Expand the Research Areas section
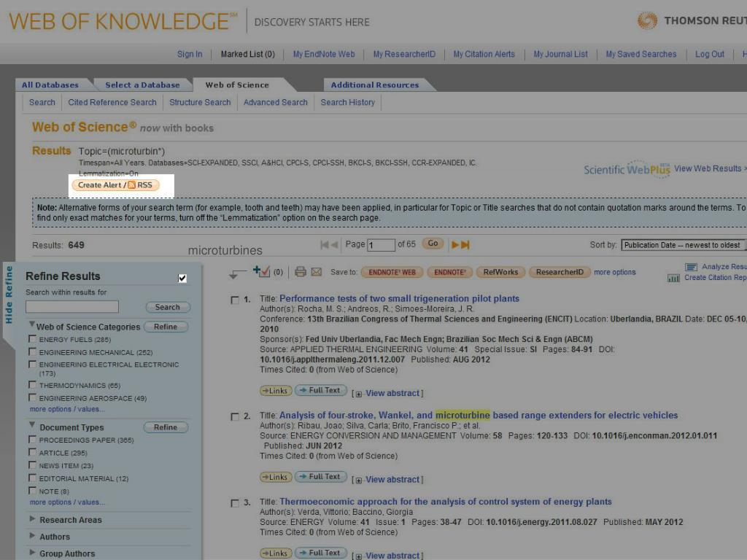This screenshot has width=747, height=560. [x=32, y=518]
